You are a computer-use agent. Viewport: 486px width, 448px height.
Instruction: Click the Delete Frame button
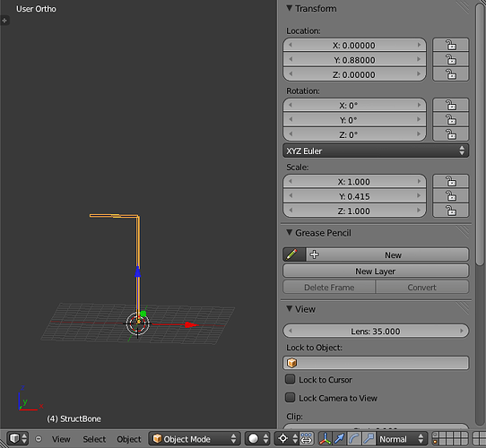click(x=329, y=288)
